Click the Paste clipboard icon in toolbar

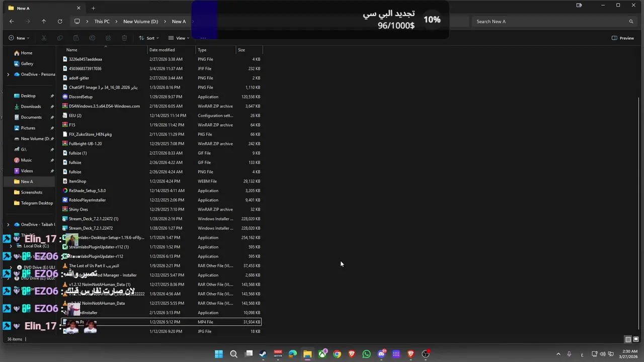point(76,38)
